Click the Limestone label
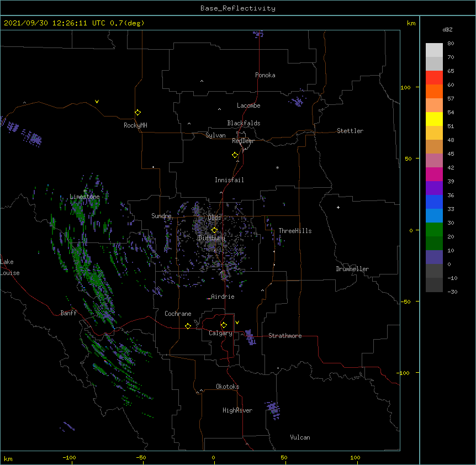Image resolution: width=476 pixels, height=465 pixels. point(84,197)
